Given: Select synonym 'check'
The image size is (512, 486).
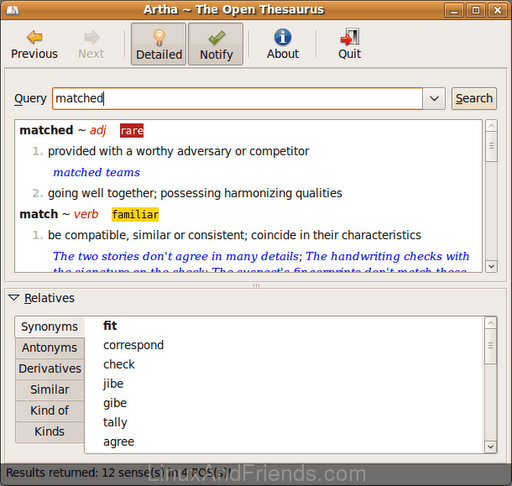Looking at the screenshot, I should pyautogui.click(x=119, y=364).
